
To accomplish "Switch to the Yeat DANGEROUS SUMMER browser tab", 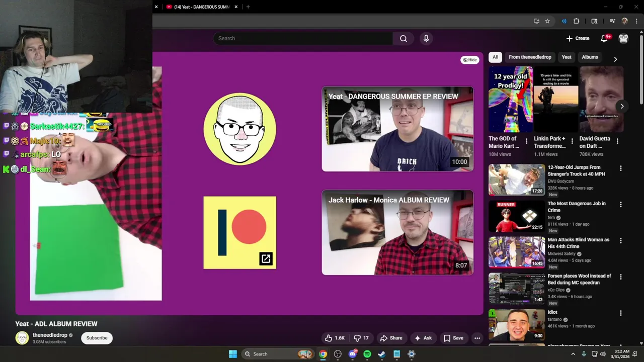I will [201, 7].
